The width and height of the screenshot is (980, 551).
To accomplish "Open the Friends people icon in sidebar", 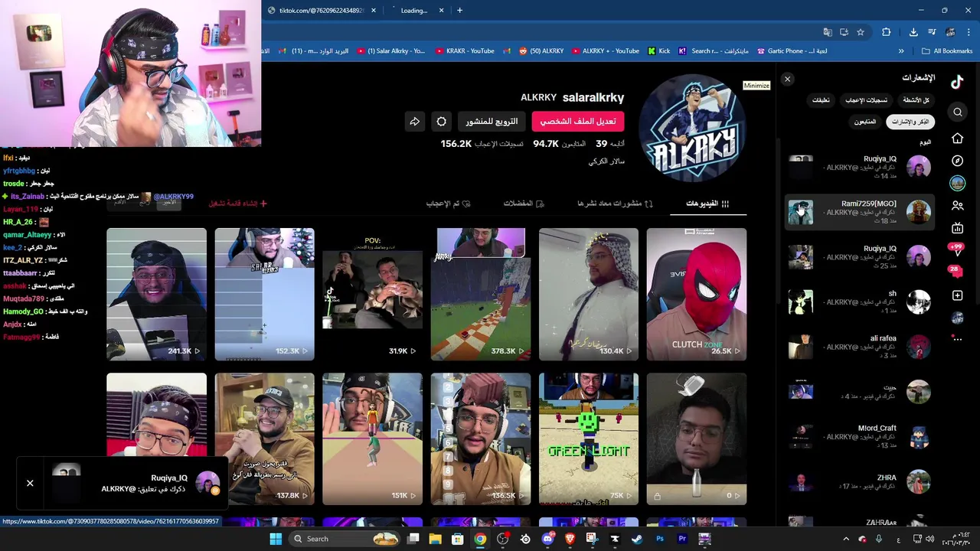I will coord(958,206).
